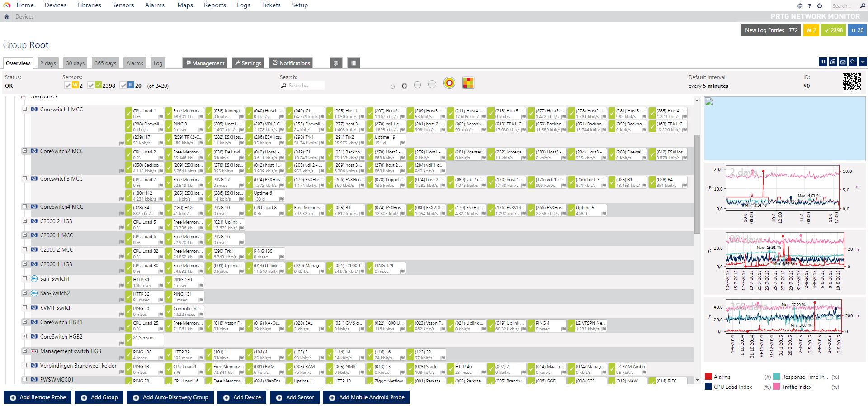
Task: Switch to sunburst view icon
Action: pos(449,83)
